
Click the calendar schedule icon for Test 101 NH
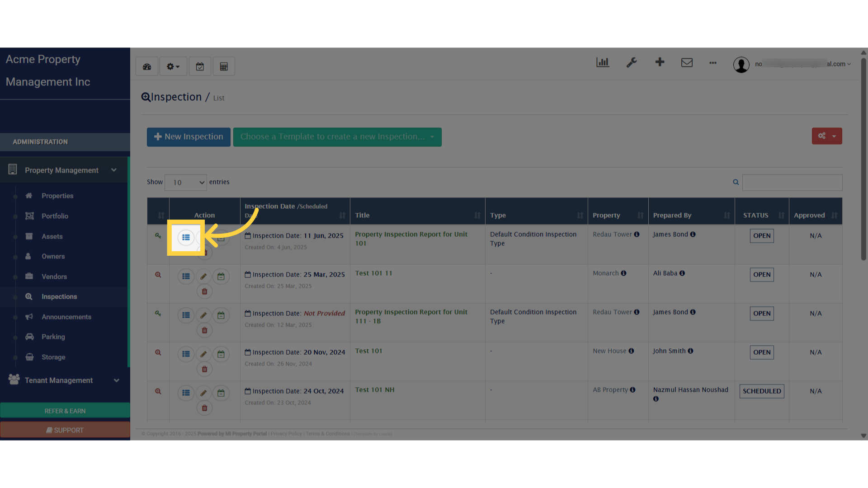point(221,393)
